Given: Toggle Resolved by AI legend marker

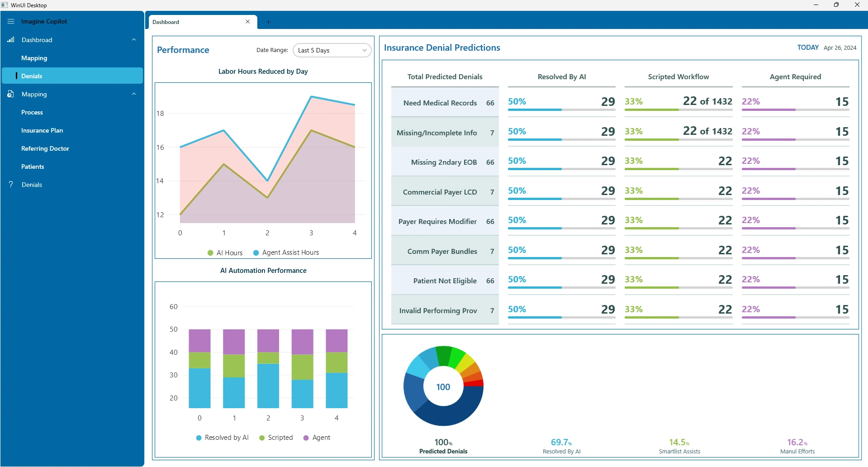Looking at the screenshot, I should 199,438.
